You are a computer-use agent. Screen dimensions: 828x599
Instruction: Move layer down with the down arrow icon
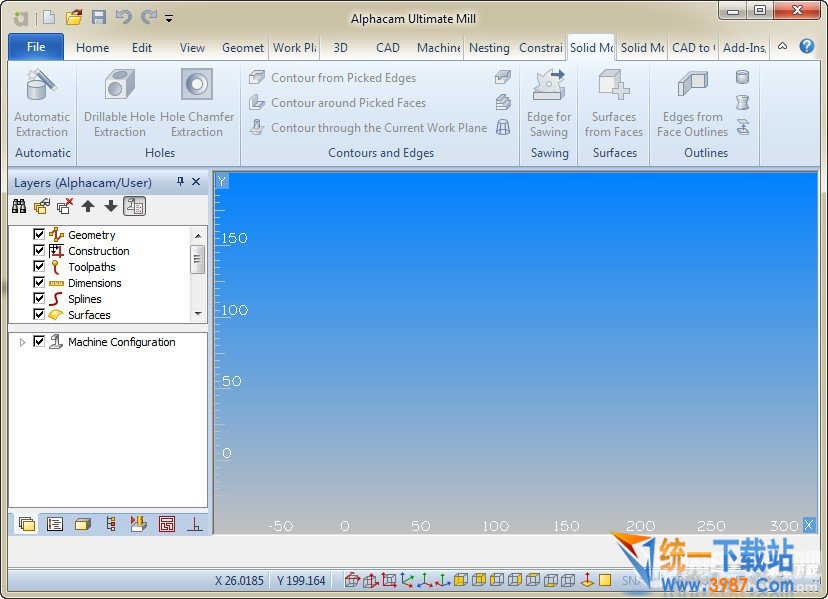110,207
